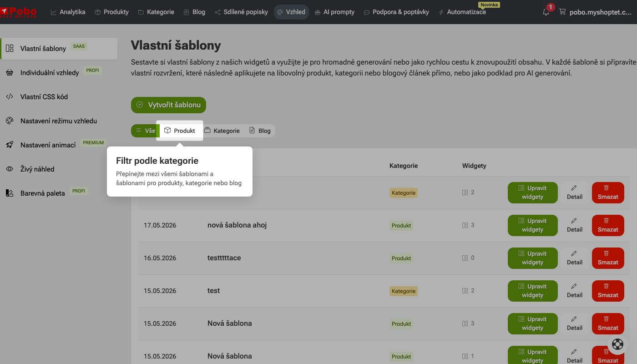Open Detail of the test template
The image size is (637, 364).
(575, 291)
